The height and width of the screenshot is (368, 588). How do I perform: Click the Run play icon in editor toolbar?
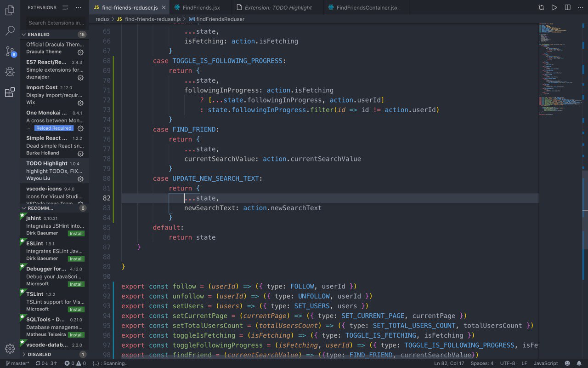coord(554,7)
